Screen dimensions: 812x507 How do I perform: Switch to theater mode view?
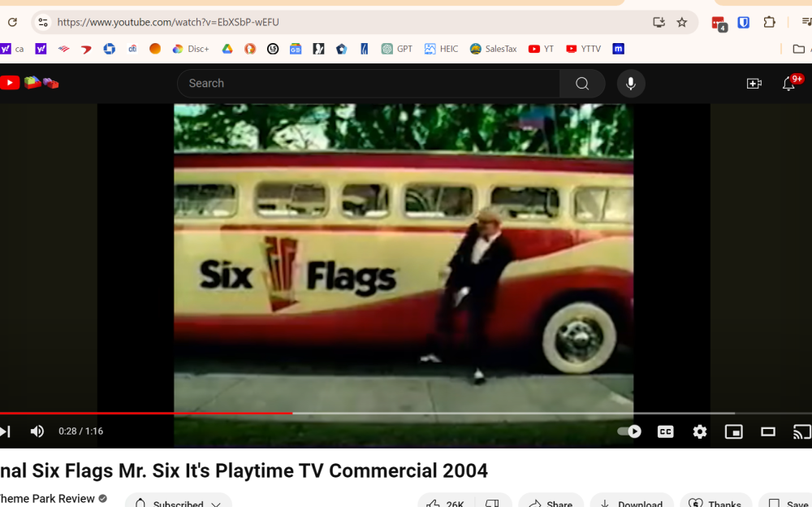(x=767, y=431)
